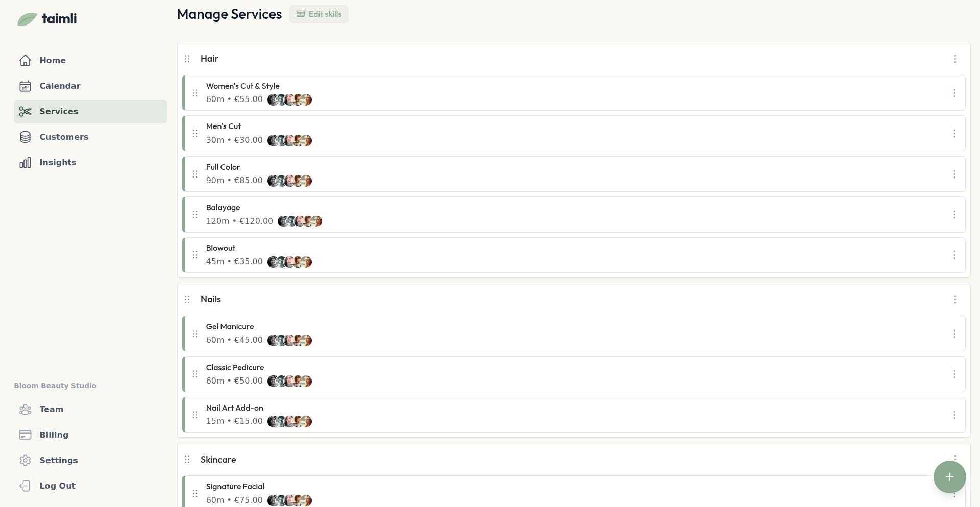Image resolution: width=980 pixels, height=507 pixels.
Task: Go to the Calendar section
Action: (60, 86)
